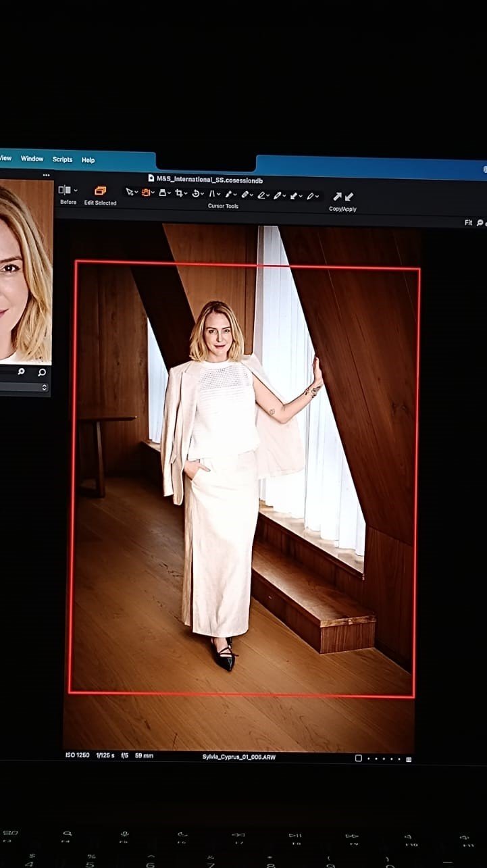Choose the eyedropper picker cursor tool

click(277, 195)
